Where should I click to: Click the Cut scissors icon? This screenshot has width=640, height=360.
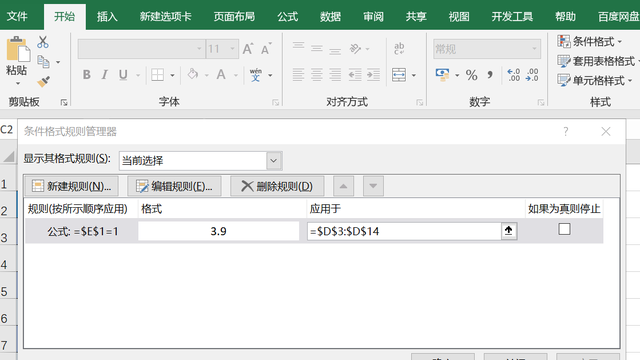click(x=43, y=42)
